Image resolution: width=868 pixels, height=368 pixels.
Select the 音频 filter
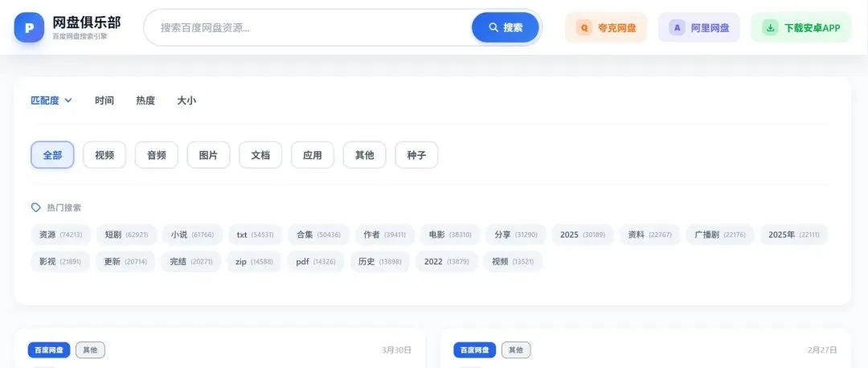pos(157,155)
